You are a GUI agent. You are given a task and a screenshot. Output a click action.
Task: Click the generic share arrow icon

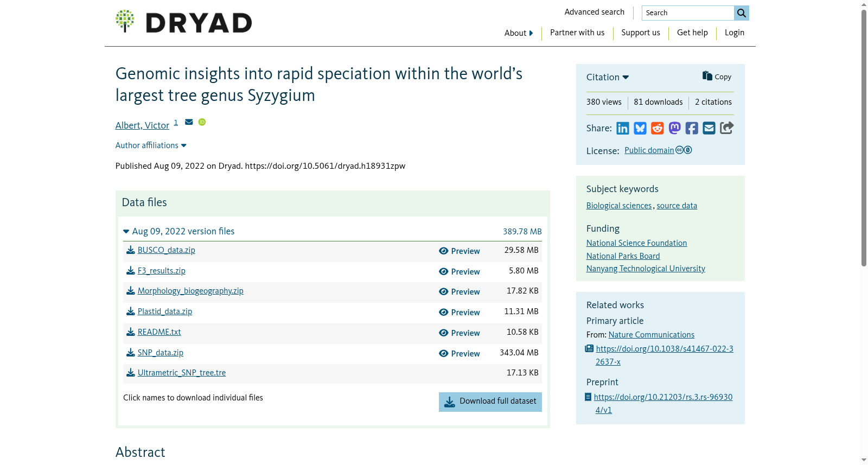pos(726,128)
